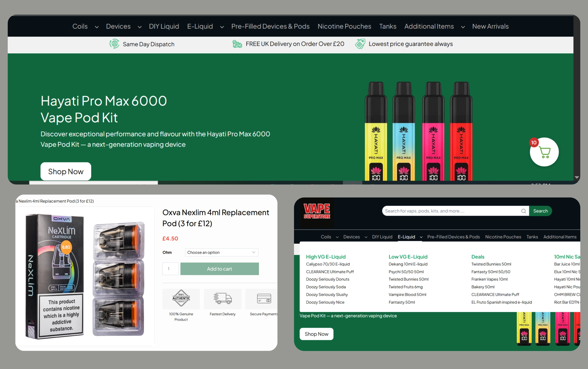
Task: Click the free delivery truck icon
Action: coord(237,44)
